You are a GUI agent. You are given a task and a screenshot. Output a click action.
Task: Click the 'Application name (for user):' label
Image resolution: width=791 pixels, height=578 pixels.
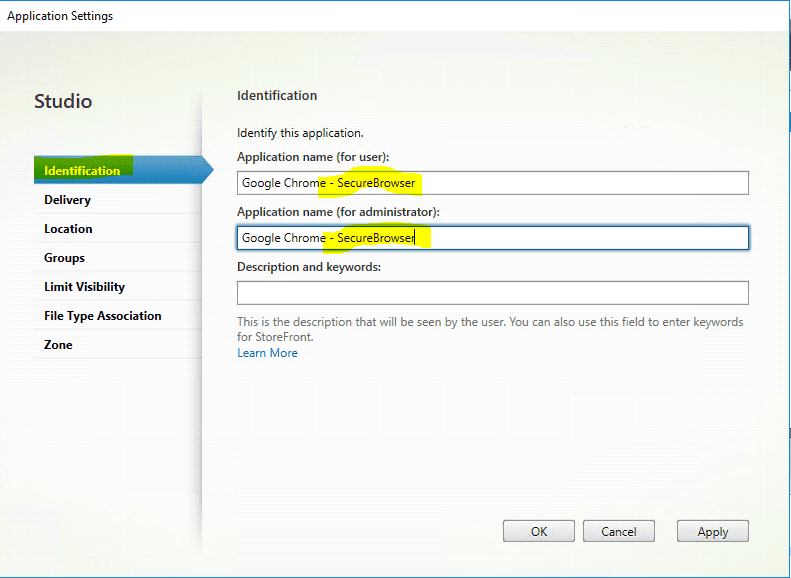tap(313, 157)
